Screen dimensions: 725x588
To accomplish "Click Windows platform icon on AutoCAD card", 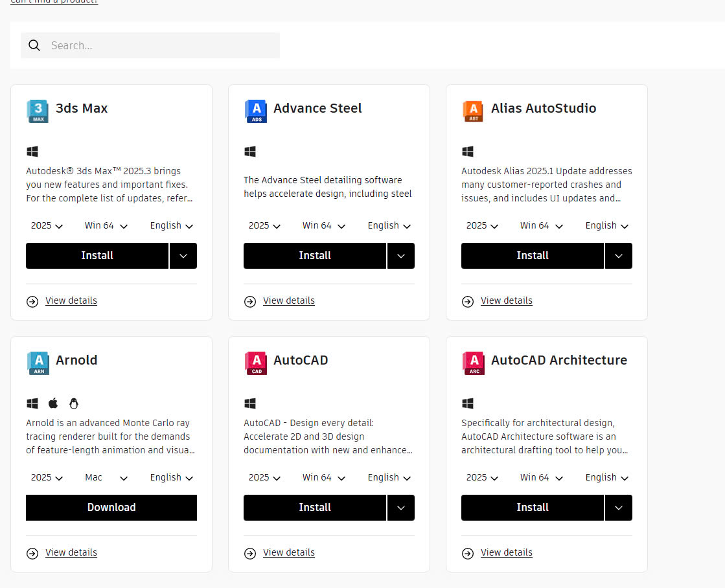I will (250, 403).
